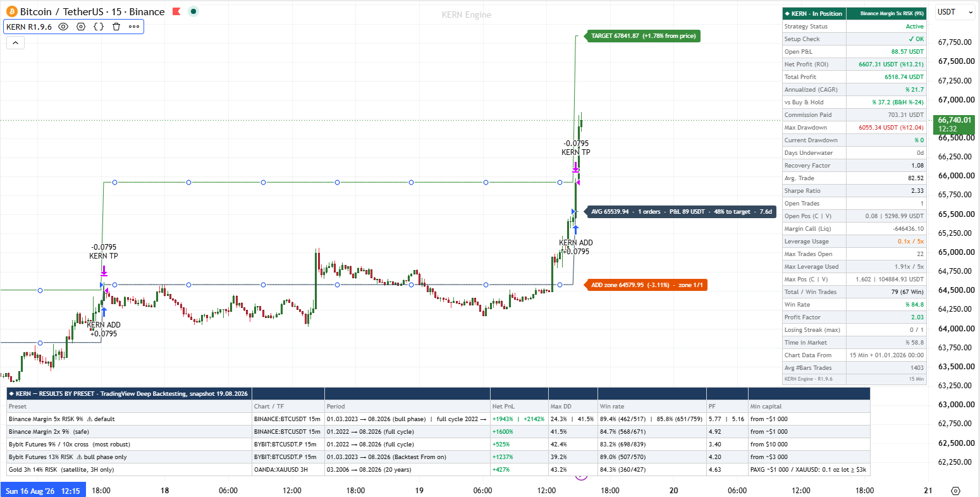The image size is (980, 497).
Task: Select the KERN R1.9.6 indicator title
Action: click(29, 27)
